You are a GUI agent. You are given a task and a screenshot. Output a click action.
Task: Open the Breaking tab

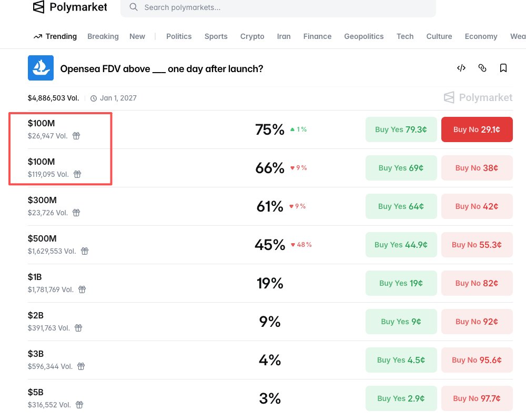[103, 36]
